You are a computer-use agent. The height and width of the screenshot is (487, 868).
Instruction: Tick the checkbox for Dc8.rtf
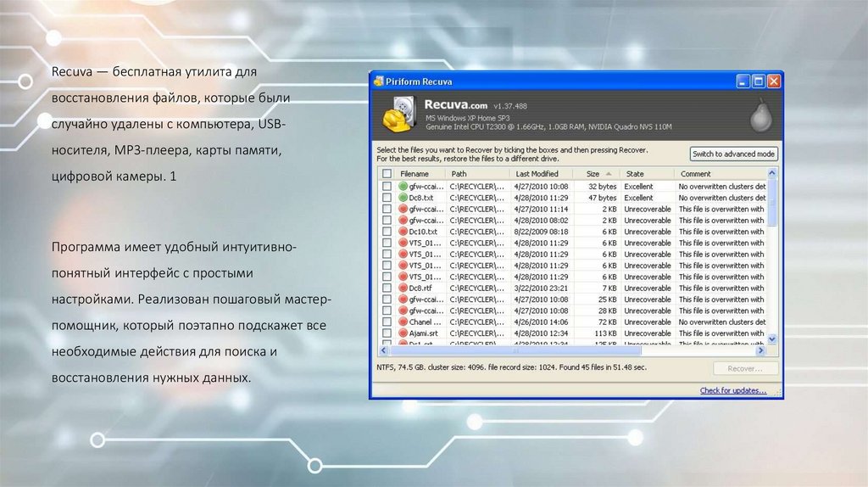pyautogui.click(x=387, y=288)
